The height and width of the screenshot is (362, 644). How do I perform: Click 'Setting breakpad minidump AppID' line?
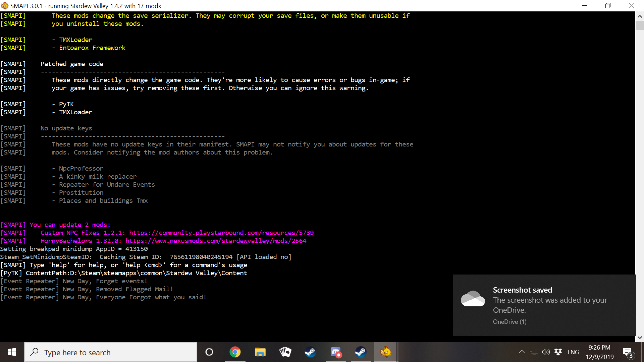(x=74, y=249)
